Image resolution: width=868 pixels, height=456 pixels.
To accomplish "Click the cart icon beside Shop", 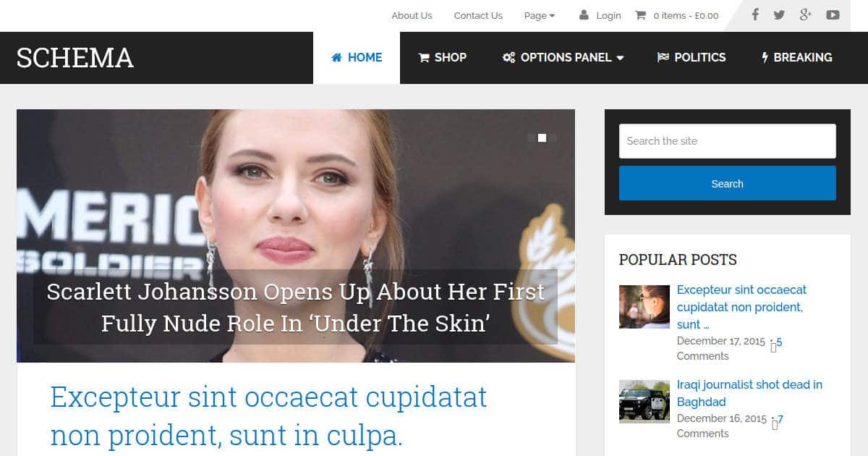I will point(424,58).
